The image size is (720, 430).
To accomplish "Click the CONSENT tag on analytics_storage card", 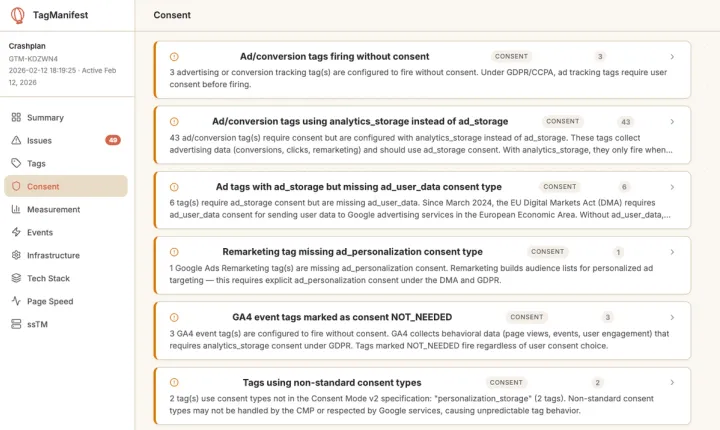I will [x=562, y=121].
